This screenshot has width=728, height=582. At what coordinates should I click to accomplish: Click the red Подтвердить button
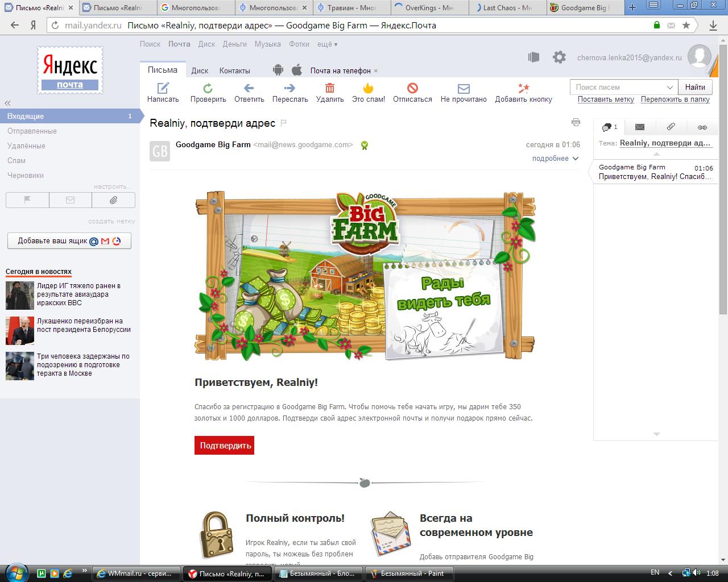(224, 445)
